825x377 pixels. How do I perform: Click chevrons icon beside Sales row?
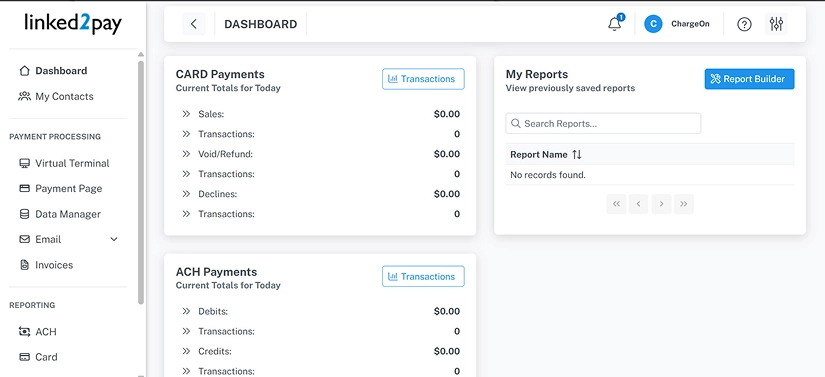(186, 114)
